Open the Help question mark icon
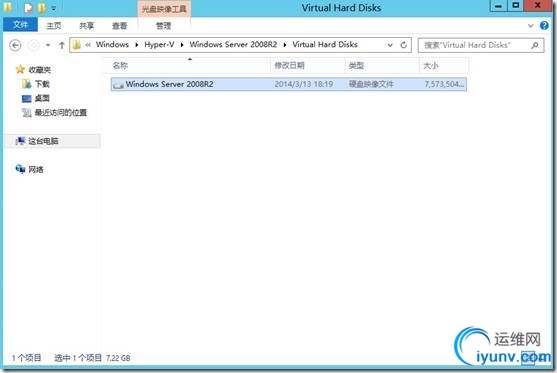The width and height of the screenshot is (557, 373). [x=544, y=26]
